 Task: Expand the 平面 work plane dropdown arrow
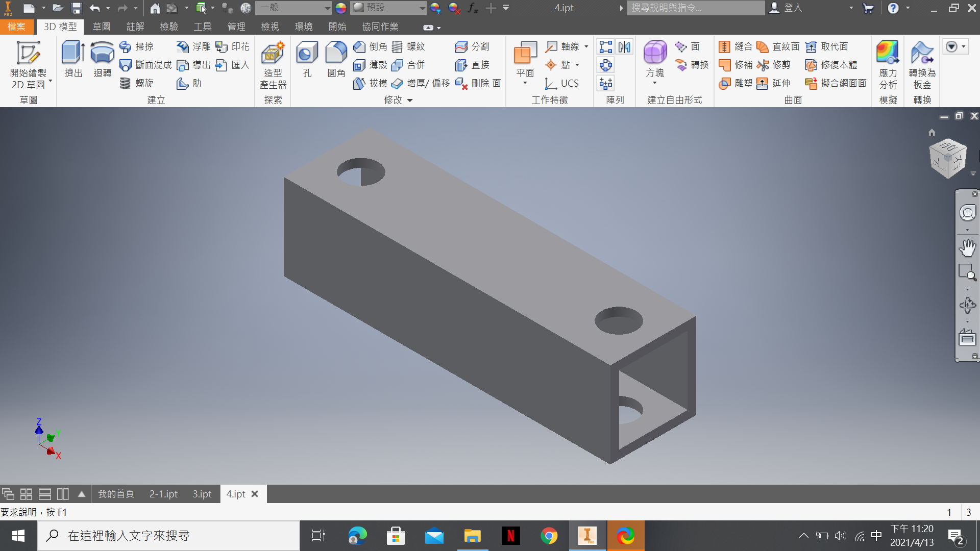coord(525,83)
